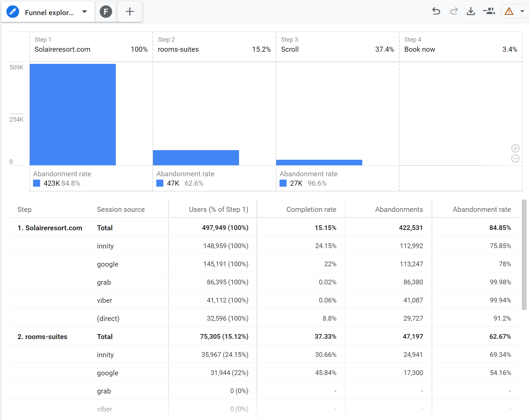Select the Funnel exploration tab
The height and width of the screenshot is (420, 529).
[x=48, y=12]
